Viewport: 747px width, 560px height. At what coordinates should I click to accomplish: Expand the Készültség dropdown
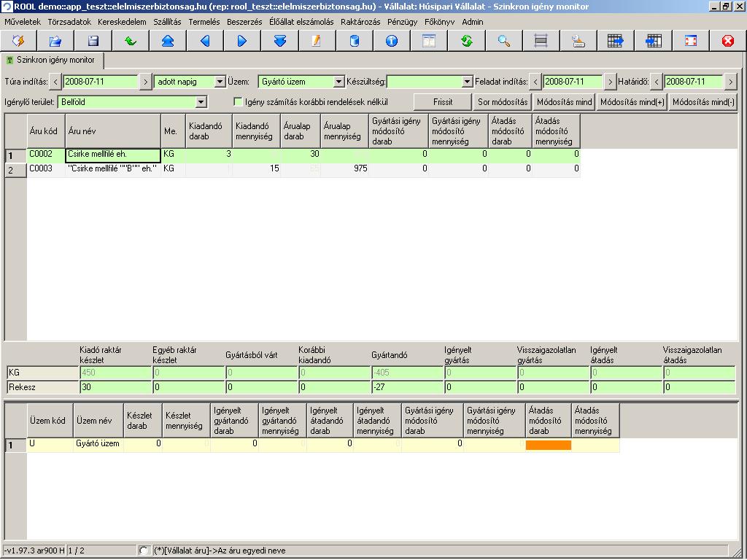click(468, 82)
